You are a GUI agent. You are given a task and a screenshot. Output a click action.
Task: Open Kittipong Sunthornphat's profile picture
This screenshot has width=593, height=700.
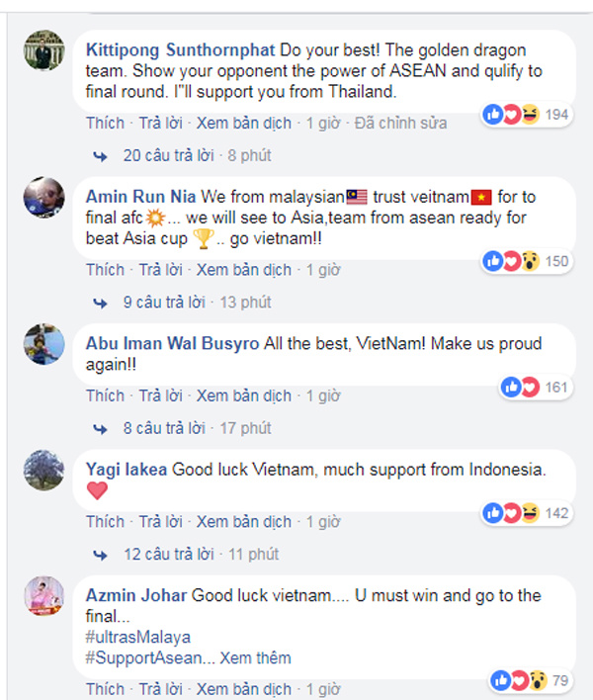click(x=44, y=50)
